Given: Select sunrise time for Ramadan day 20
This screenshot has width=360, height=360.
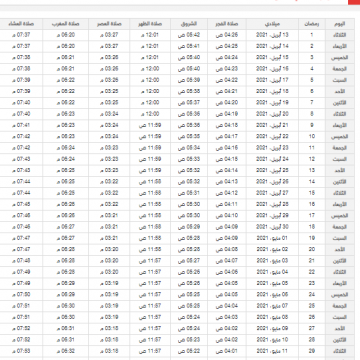Looking at the screenshot, I should tap(189, 249).
